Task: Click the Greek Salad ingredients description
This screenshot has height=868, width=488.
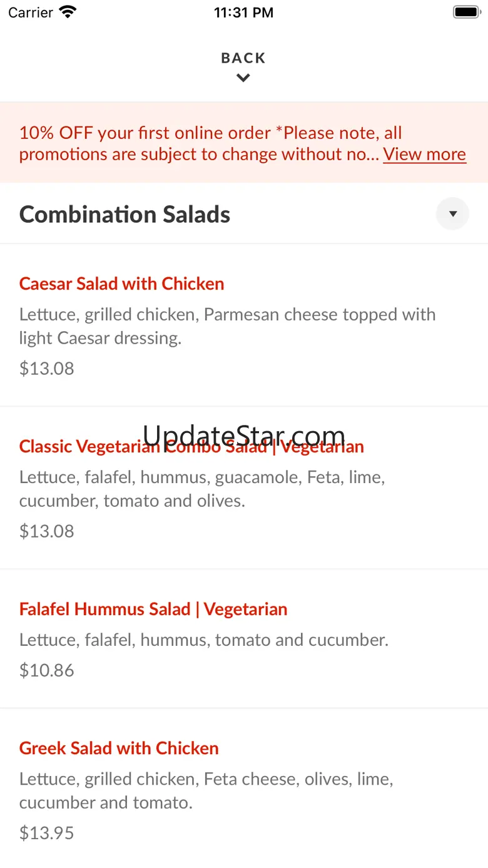Action: point(206,790)
